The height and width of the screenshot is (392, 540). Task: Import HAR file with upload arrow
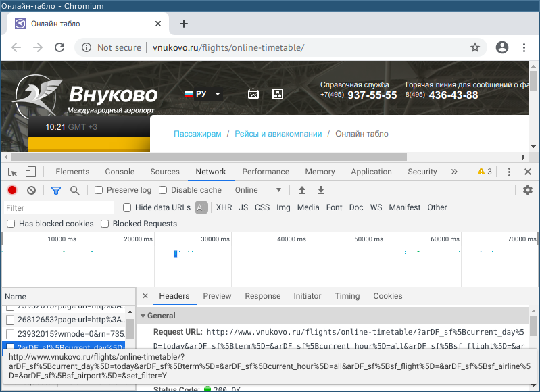301,190
